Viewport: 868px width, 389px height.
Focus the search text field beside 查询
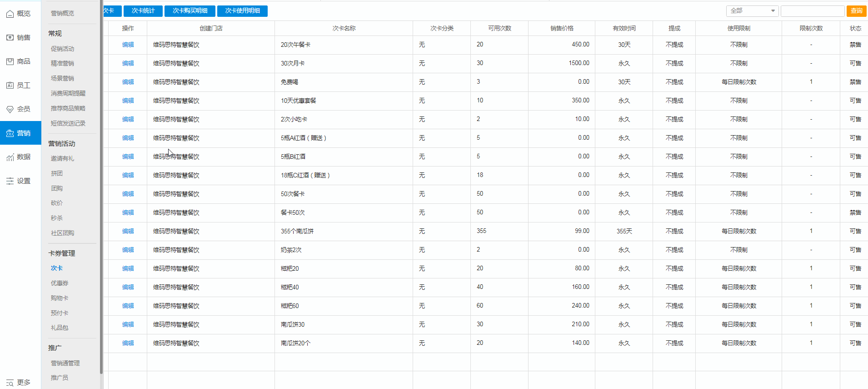tap(813, 11)
